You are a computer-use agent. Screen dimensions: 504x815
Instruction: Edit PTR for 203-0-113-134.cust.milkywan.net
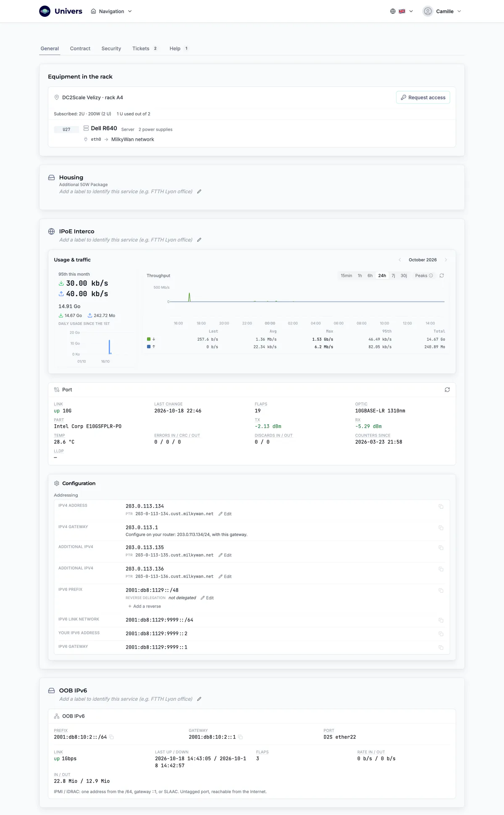(225, 514)
